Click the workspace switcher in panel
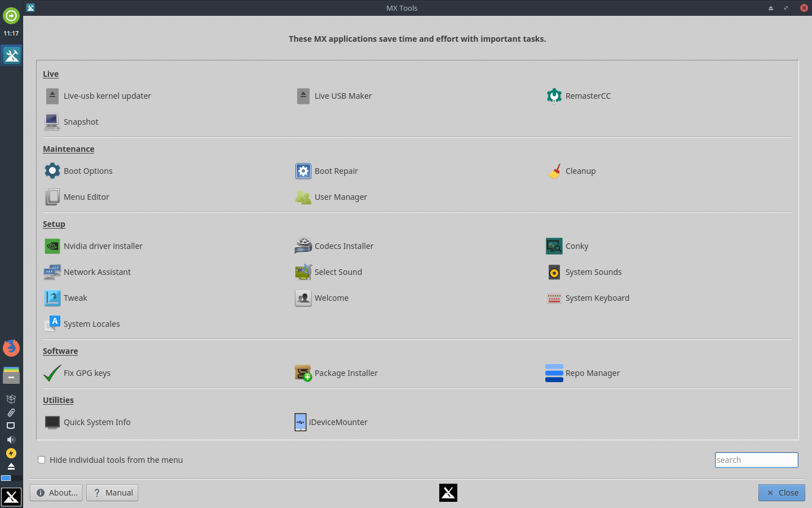The height and width of the screenshot is (508, 812). click(11, 478)
